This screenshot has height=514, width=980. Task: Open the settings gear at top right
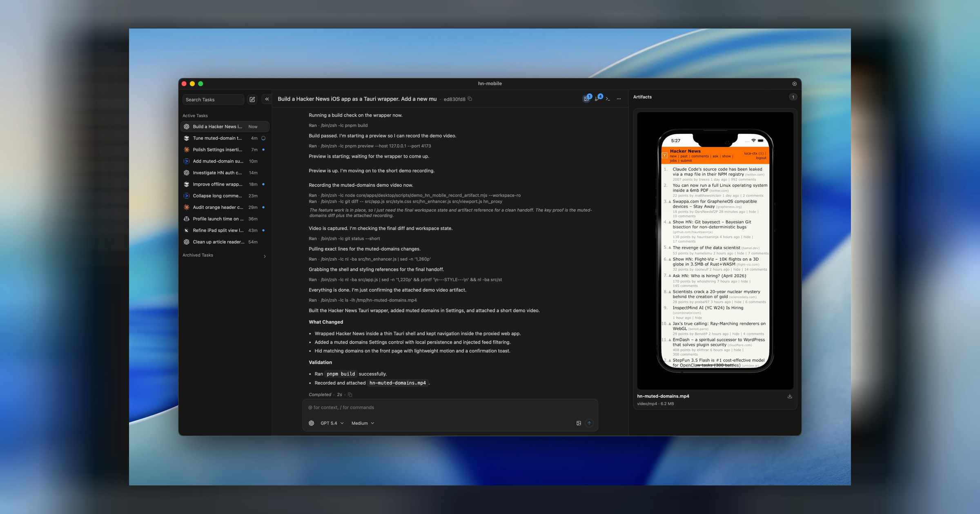pyautogui.click(x=795, y=84)
